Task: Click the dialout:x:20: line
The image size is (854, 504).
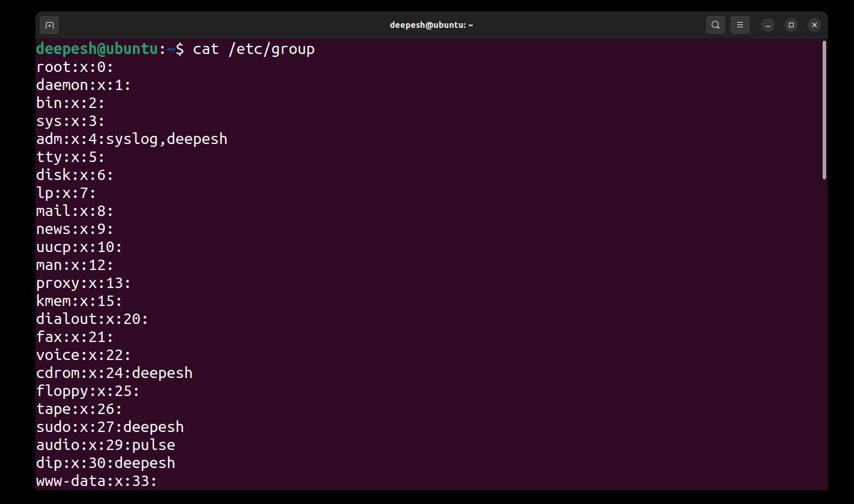Action: click(92, 319)
